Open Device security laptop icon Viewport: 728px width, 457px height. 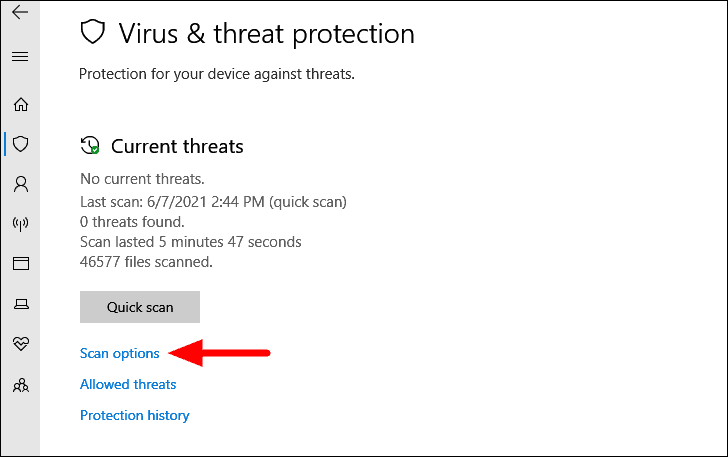tap(20, 304)
